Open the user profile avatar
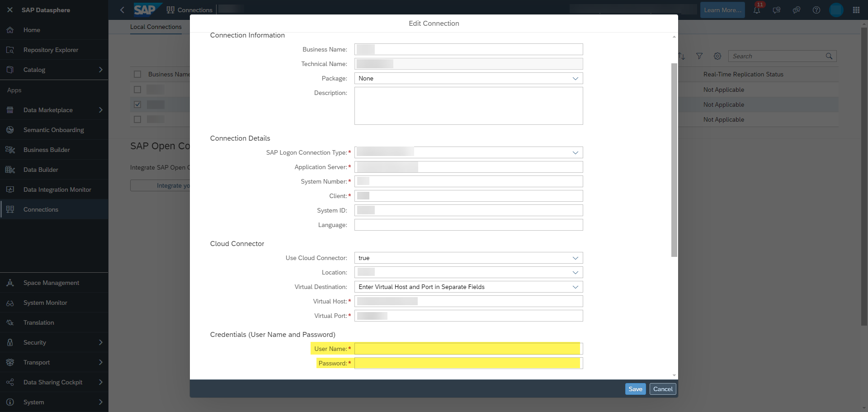 [836, 10]
